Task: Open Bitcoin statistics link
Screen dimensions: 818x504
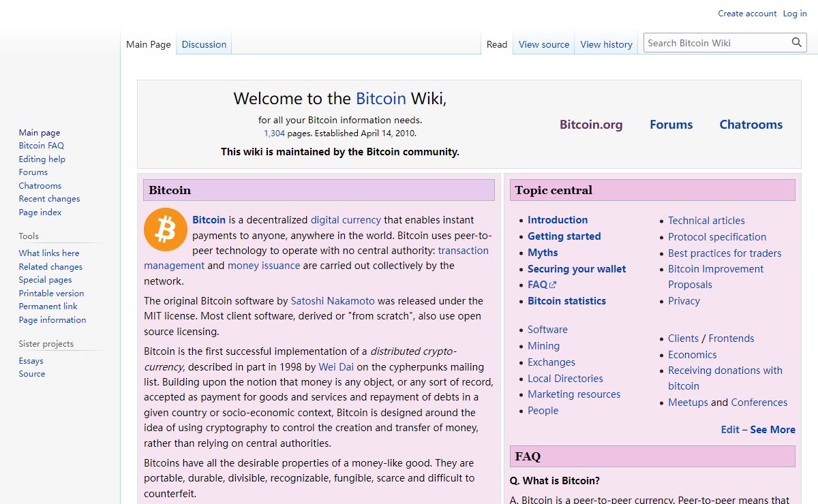Action: (566, 301)
